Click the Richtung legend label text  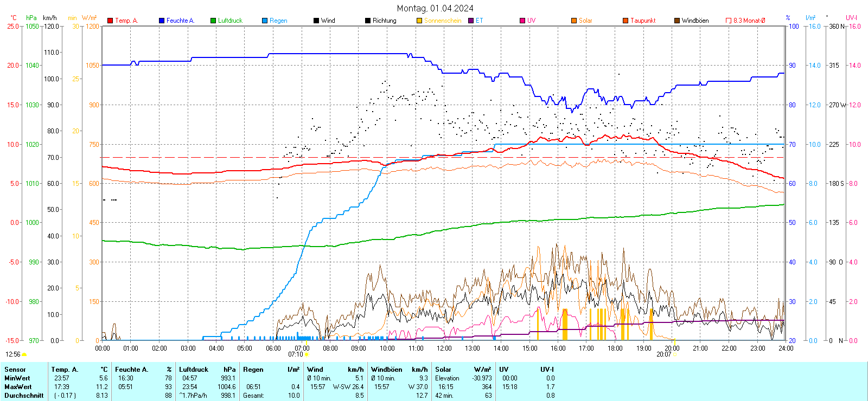384,21
